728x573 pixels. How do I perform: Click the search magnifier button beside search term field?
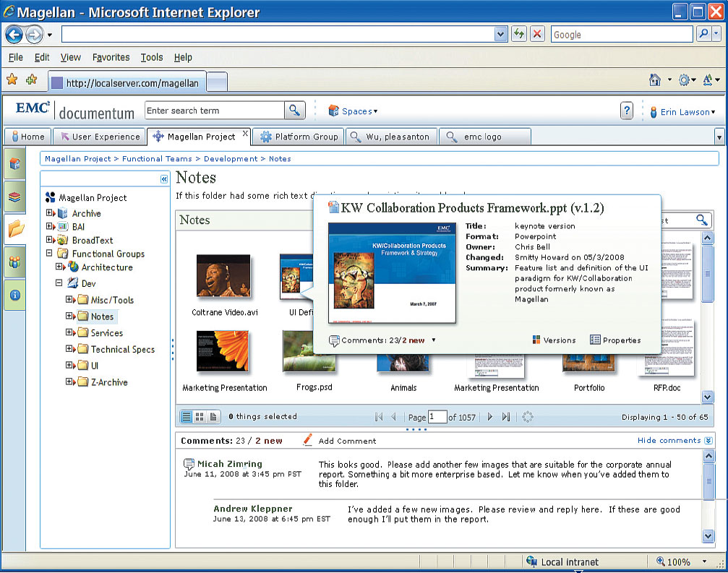tap(294, 111)
